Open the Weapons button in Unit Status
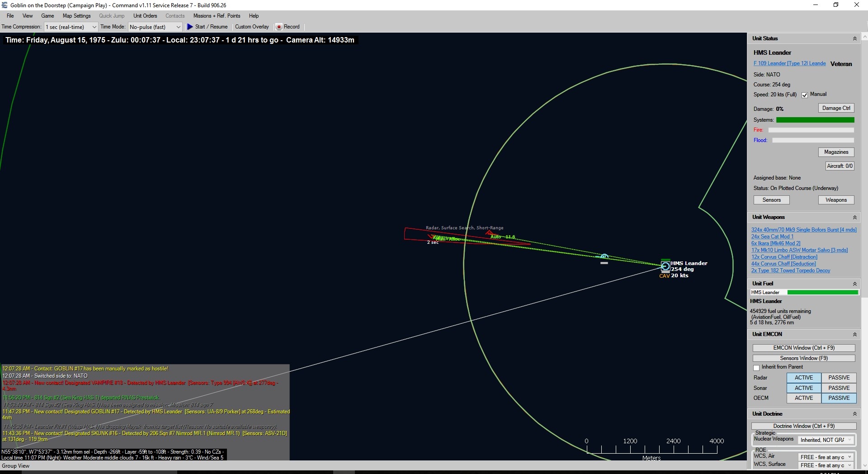Screen dimensions: 868x474 coord(836,200)
